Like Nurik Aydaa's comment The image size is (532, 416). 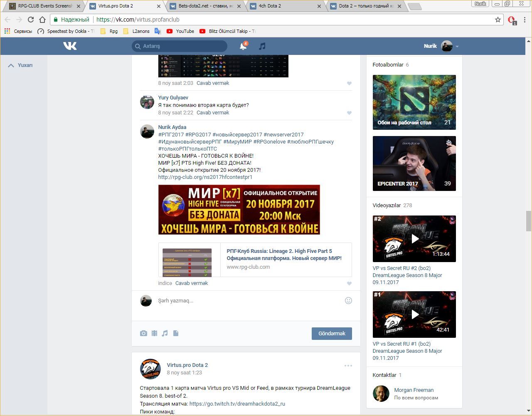(x=349, y=283)
